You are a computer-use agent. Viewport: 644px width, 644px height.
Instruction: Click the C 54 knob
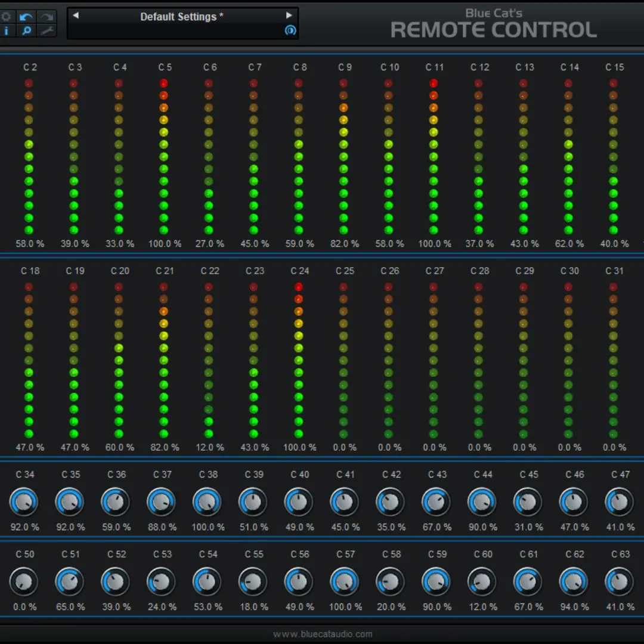207,581
